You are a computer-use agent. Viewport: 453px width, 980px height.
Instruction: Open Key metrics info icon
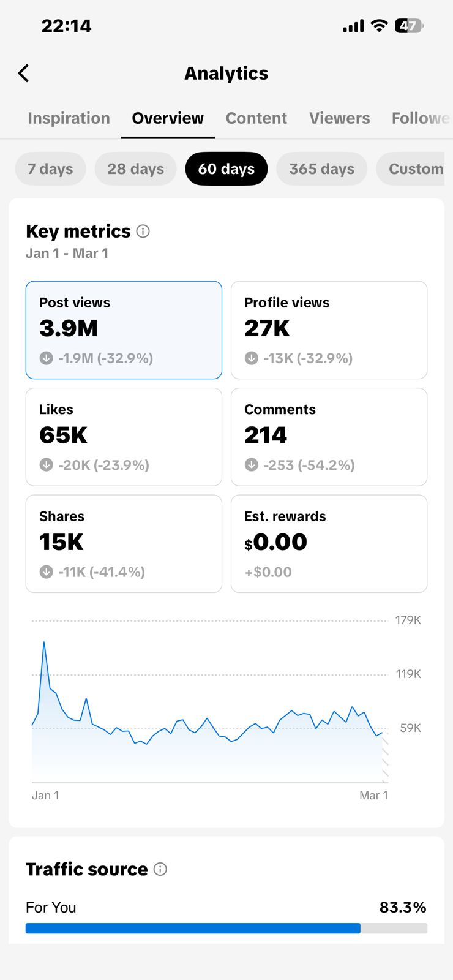click(143, 232)
